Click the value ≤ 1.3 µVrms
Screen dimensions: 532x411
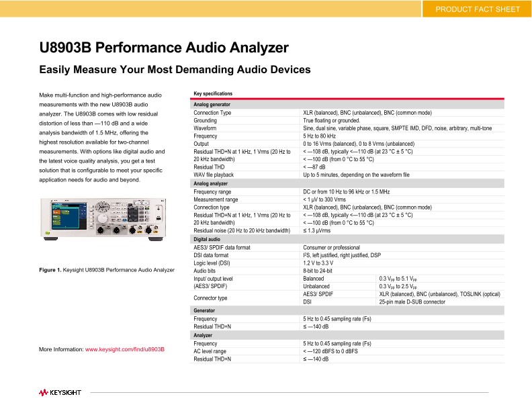316,230
